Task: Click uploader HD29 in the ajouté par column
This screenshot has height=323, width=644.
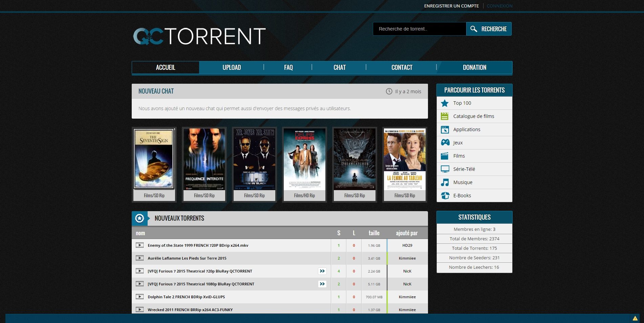Action: (x=407, y=245)
